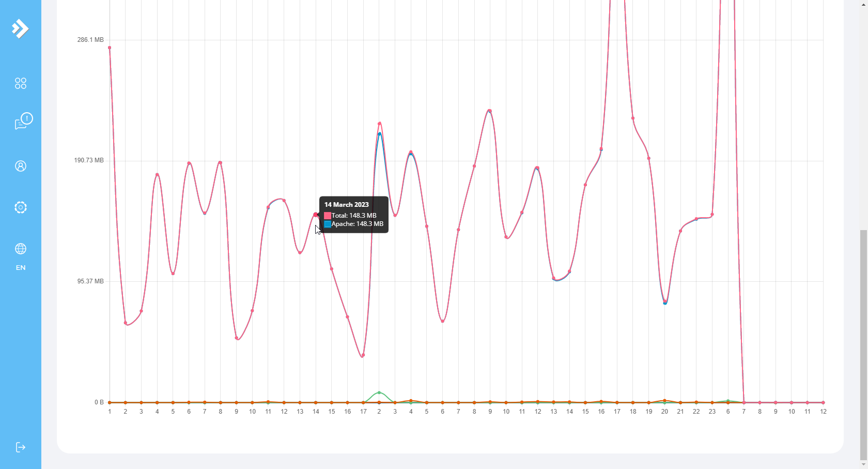This screenshot has width=868, height=469.
Task: Click the logout icon in the sidebar
Action: click(x=21, y=447)
